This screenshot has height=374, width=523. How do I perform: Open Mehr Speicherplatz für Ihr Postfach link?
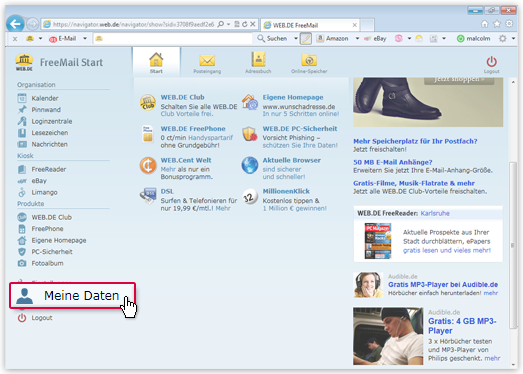pos(415,141)
